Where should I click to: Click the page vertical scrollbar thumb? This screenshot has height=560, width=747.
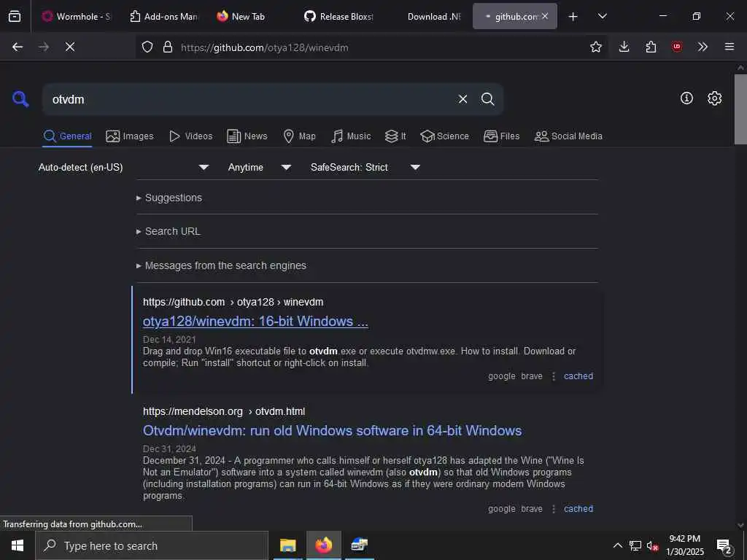coord(740,109)
